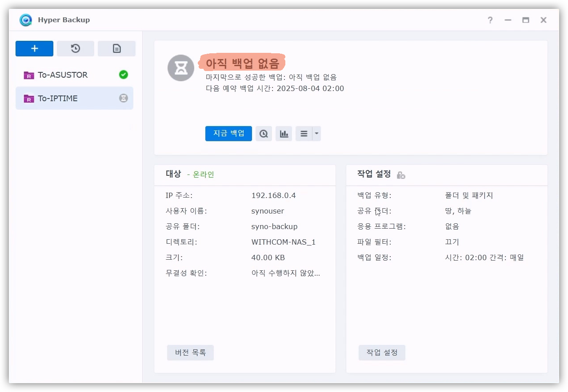Click the Hyper Backup logo in title bar
The image size is (568, 392).
pyautogui.click(x=26, y=20)
